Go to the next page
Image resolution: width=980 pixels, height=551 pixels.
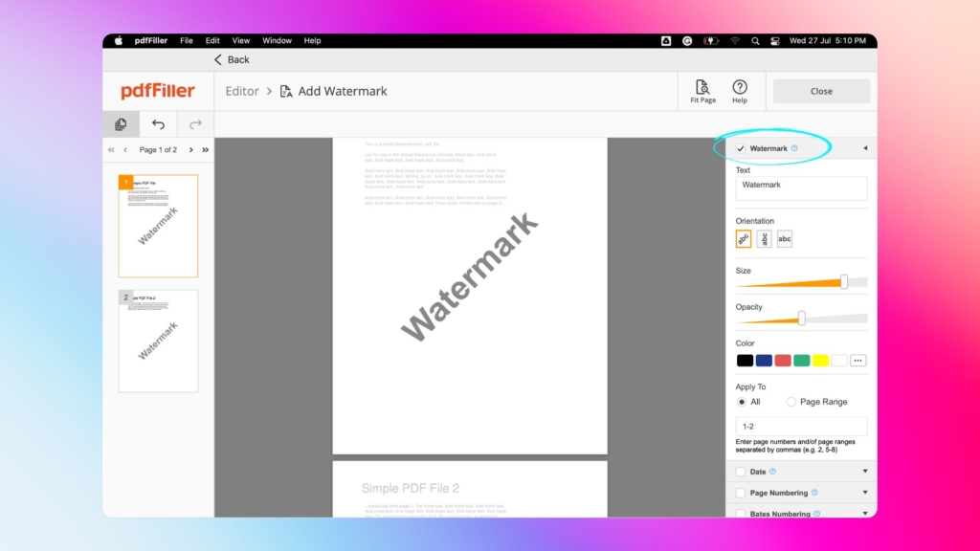pyautogui.click(x=191, y=150)
